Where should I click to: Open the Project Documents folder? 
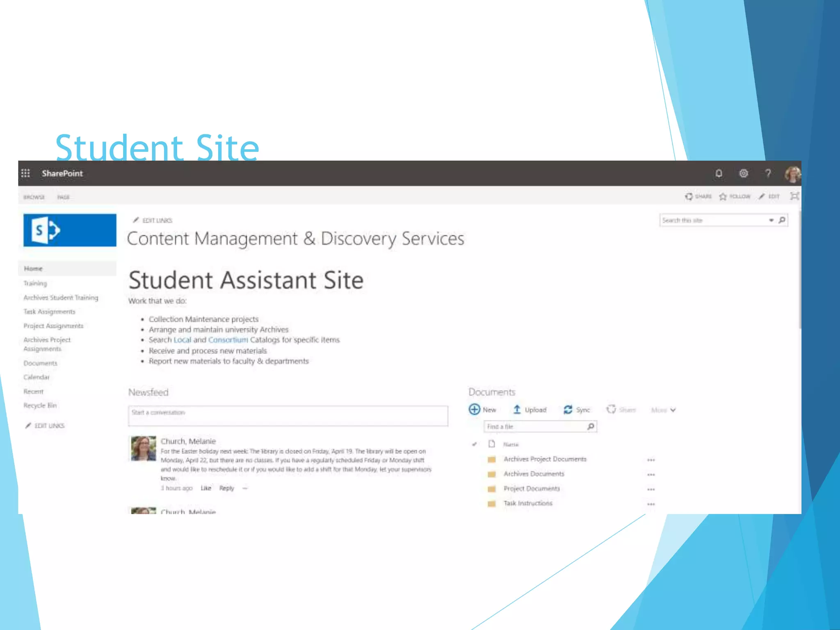[532, 489]
